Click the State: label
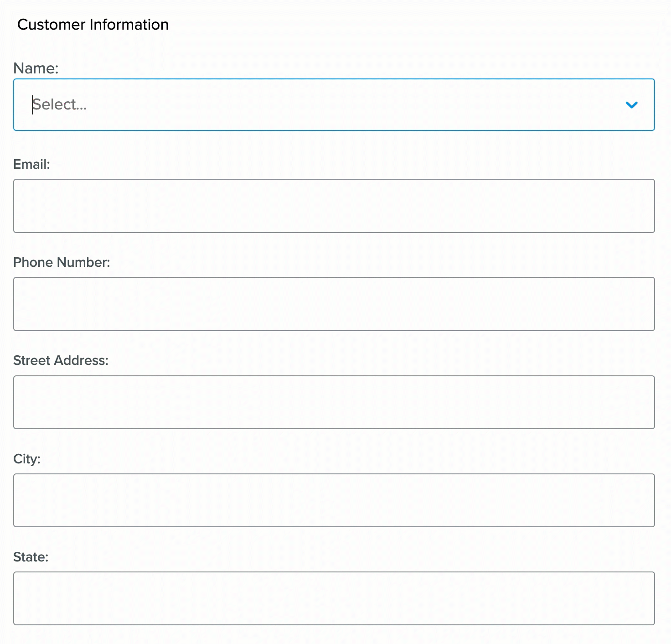 click(x=31, y=557)
